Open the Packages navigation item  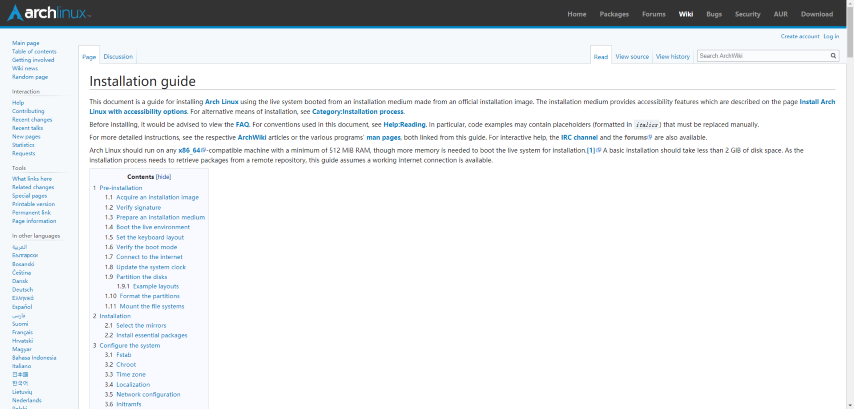tap(614, 14)
